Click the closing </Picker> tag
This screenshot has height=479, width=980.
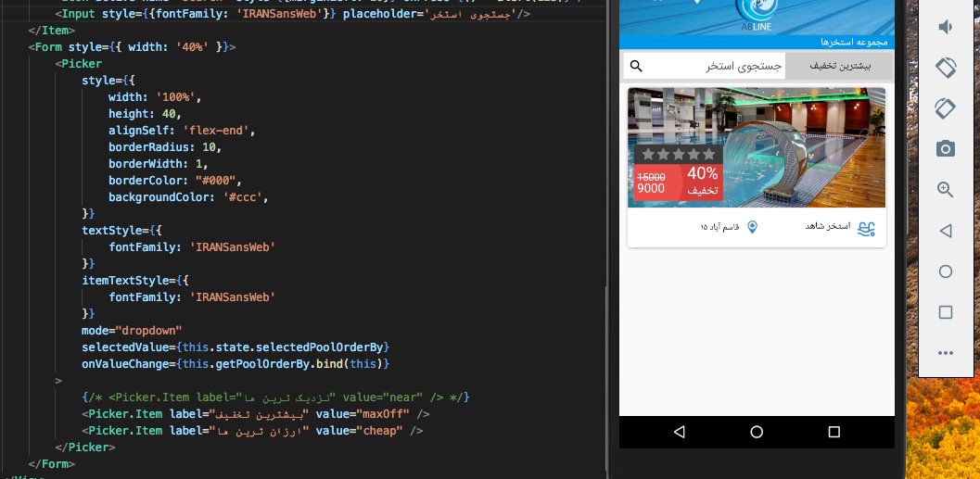[x=85, y=447]
